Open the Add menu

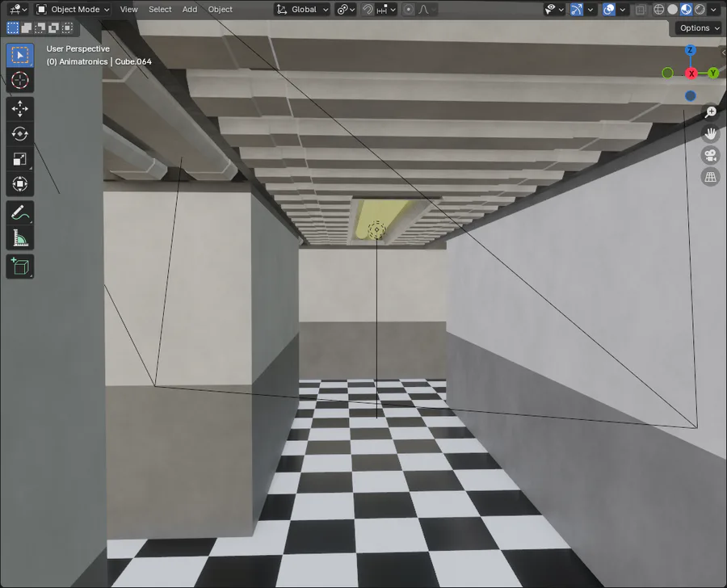(190, 9)
